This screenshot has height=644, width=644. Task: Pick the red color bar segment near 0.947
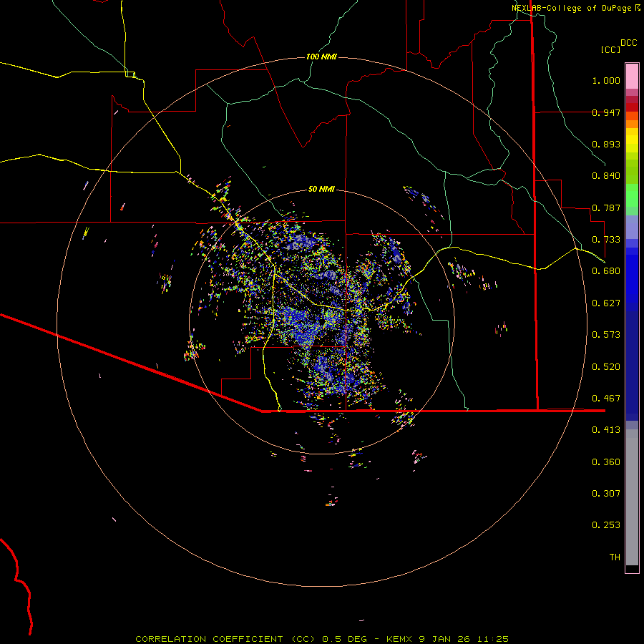click(632, 107)
